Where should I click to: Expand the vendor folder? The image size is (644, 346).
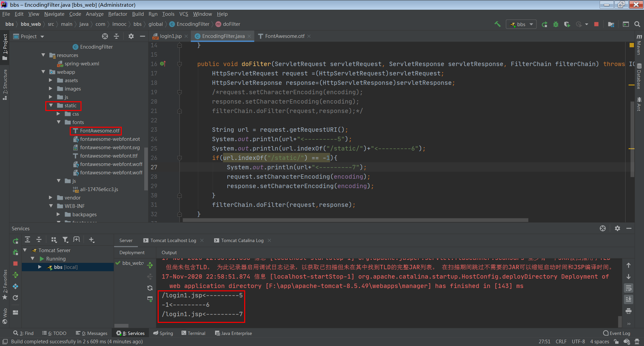point(51,197)
